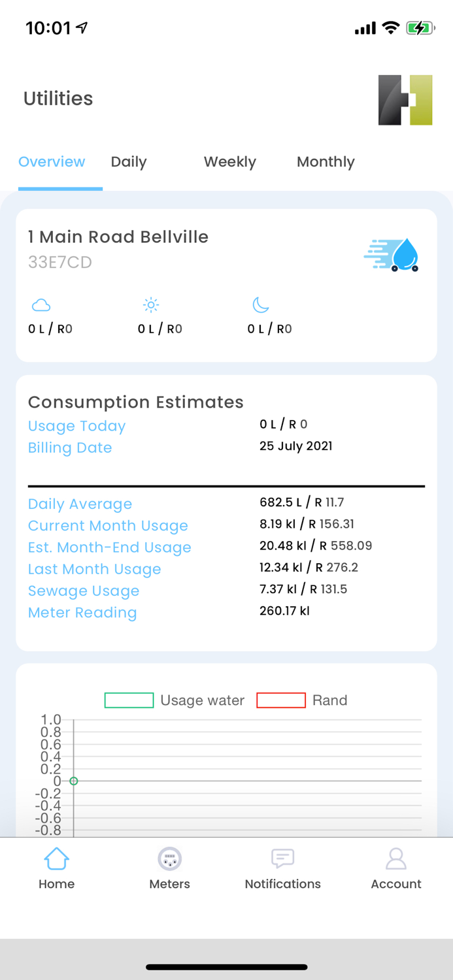Tap the Home icon in bottom navigation
Viewport: 453px width, 980px height.
coord(56,859)
